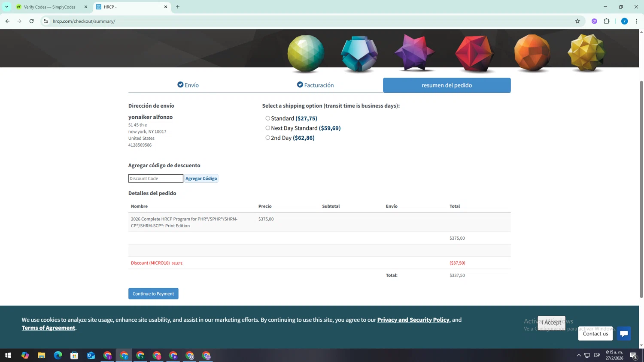Select Next Day Standard shipping ($59,69)
Screen dimensions: 644x362
[x=267, y=128]
